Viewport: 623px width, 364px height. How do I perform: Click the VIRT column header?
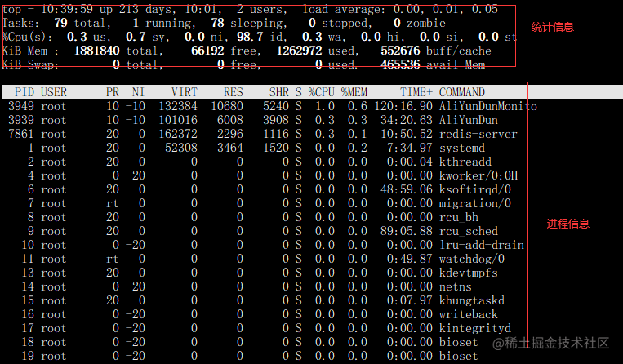[x=185, y=92]
